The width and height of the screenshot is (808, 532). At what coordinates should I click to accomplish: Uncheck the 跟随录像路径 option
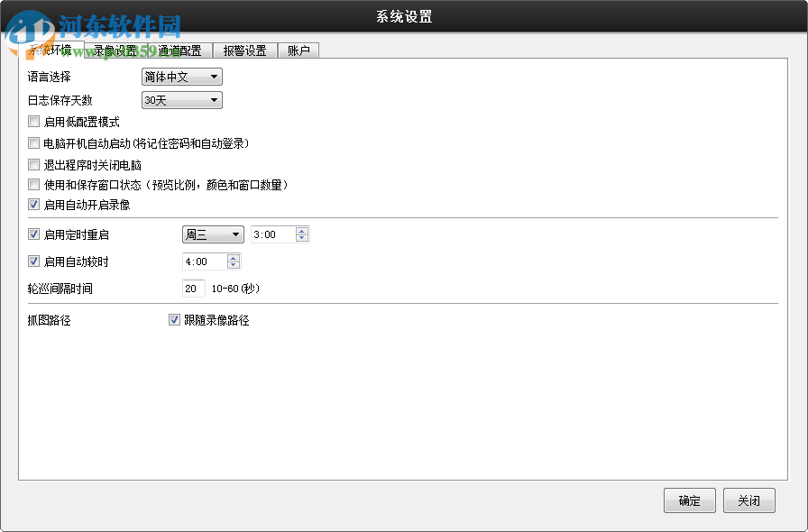[174, 319]
